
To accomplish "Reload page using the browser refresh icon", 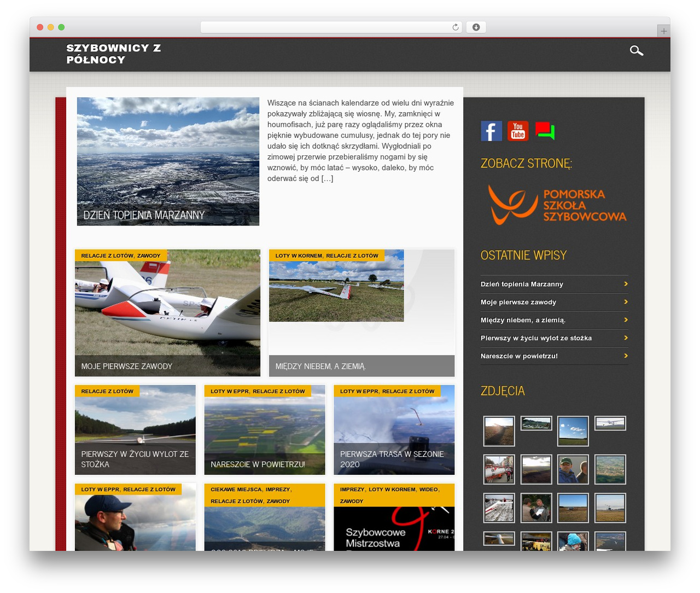I will (x=456, y=27).
